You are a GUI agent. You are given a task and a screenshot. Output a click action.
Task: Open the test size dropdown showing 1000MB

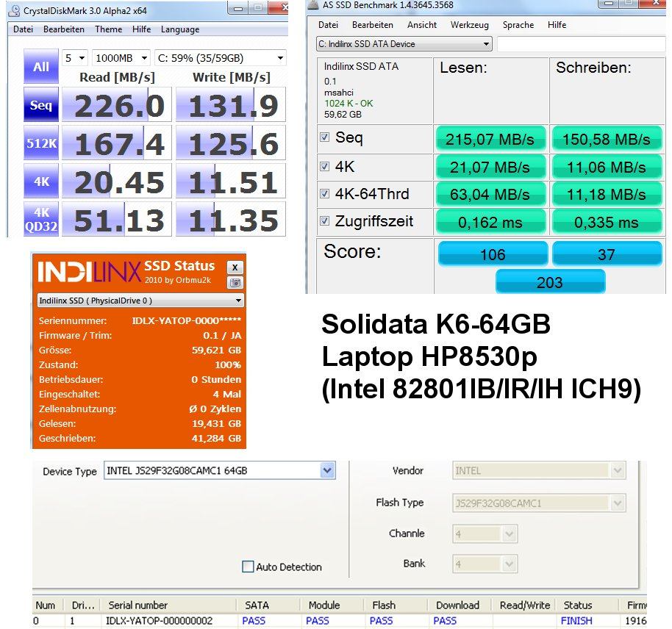click(121, 58)
